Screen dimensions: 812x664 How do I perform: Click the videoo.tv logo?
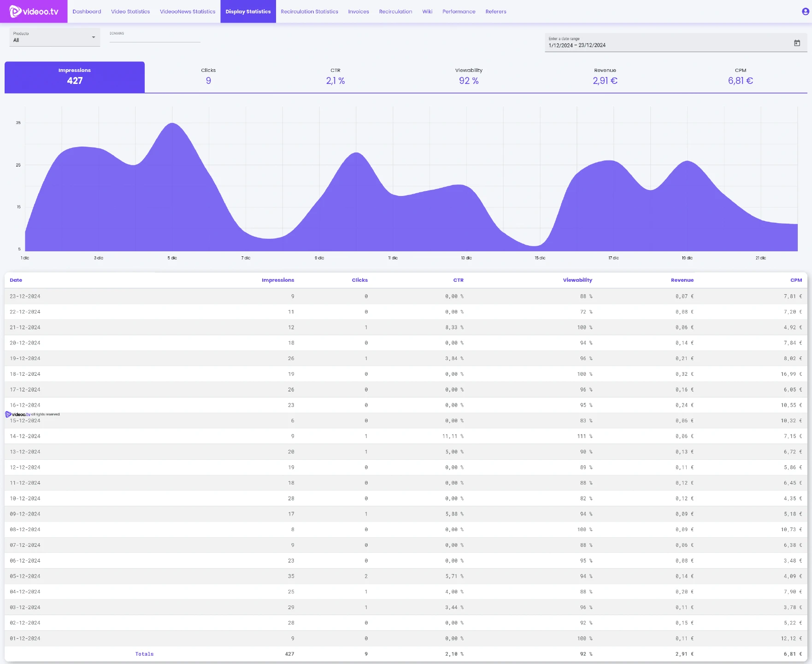[x=34, y=12]
